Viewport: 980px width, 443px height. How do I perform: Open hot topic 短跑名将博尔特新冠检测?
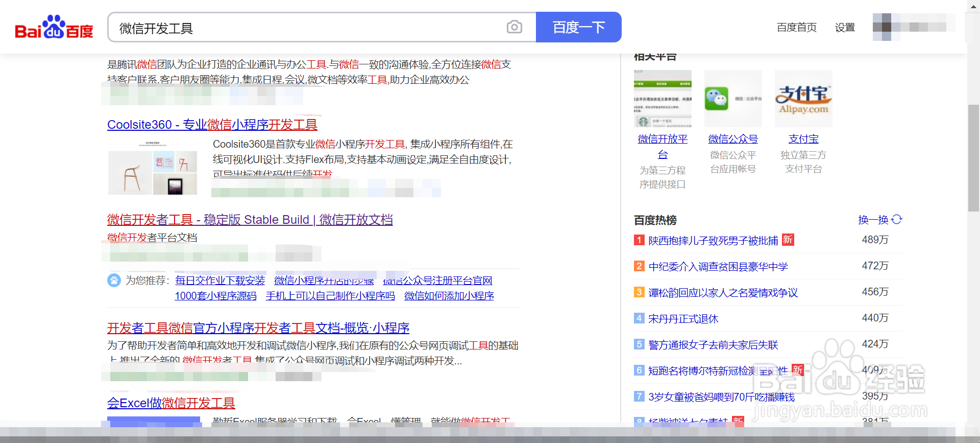coord(718,371)
